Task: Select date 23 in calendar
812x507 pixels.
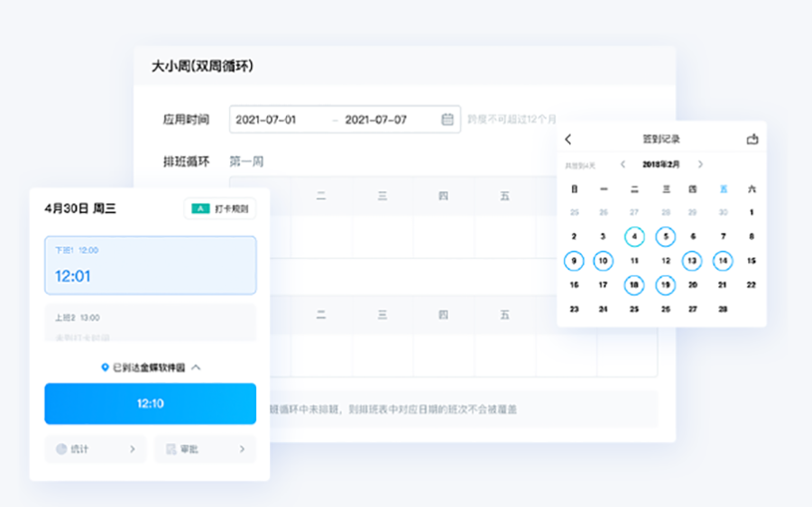Action: 574,309
